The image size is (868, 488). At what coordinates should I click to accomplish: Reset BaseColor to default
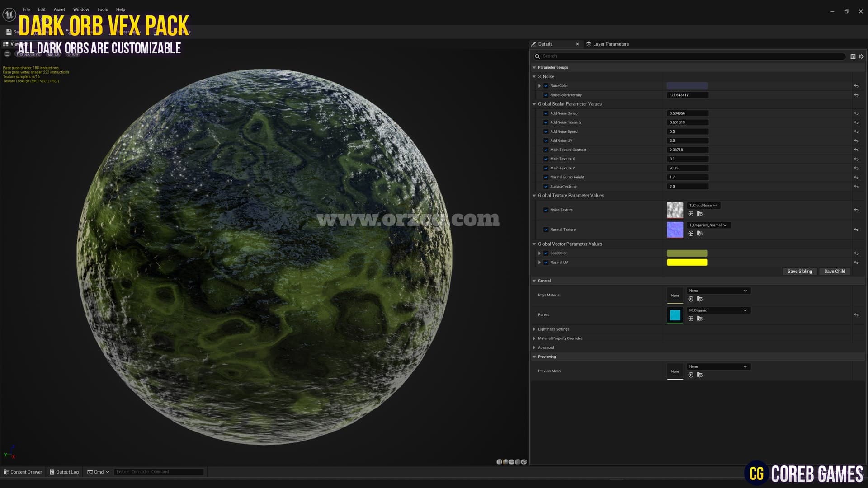click(x=856, y=253)
